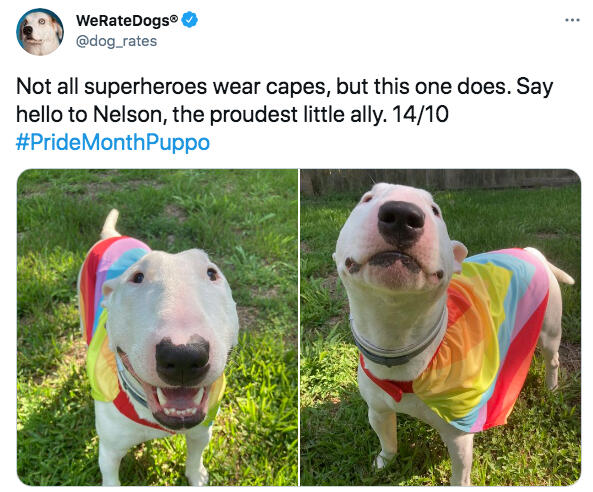Image resolution: width=593 pixels, height=492 pixels.
Task: Click the 14/10 rating text
Action: [x=421, y=114]
